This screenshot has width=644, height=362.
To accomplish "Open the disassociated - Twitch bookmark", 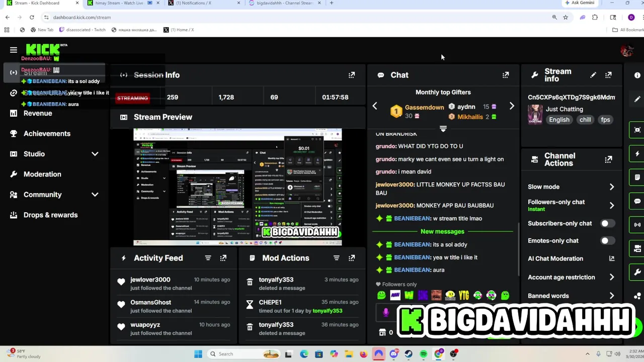I will [x=83, y=30].
